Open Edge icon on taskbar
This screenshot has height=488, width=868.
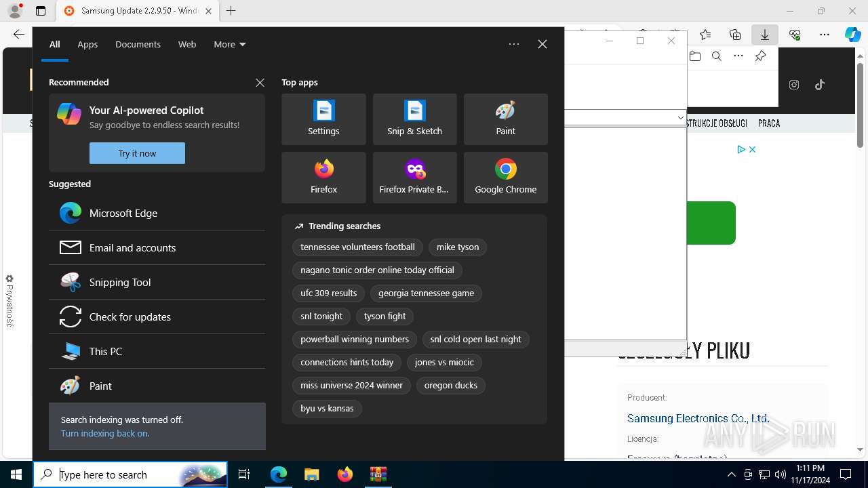[x=279, y=474]
